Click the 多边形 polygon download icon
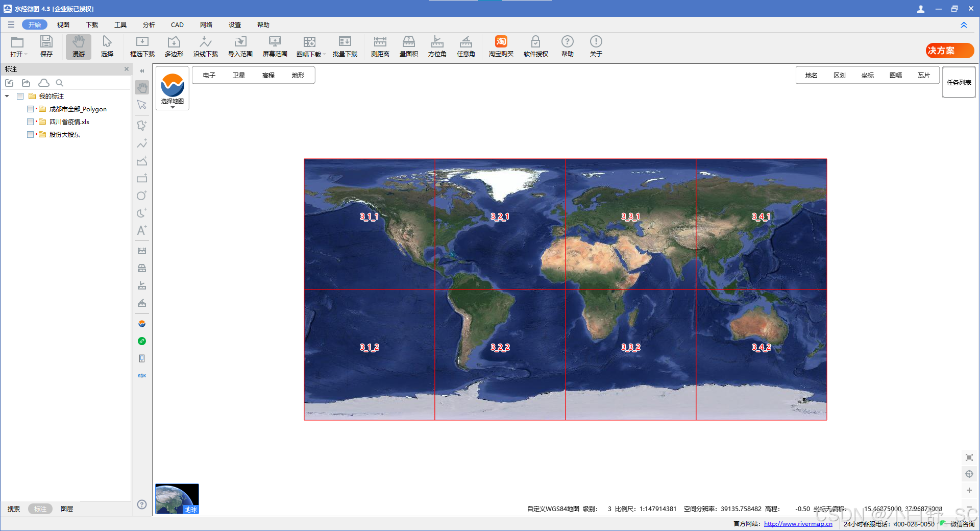980x531 pixels. (x=174, y=46)
